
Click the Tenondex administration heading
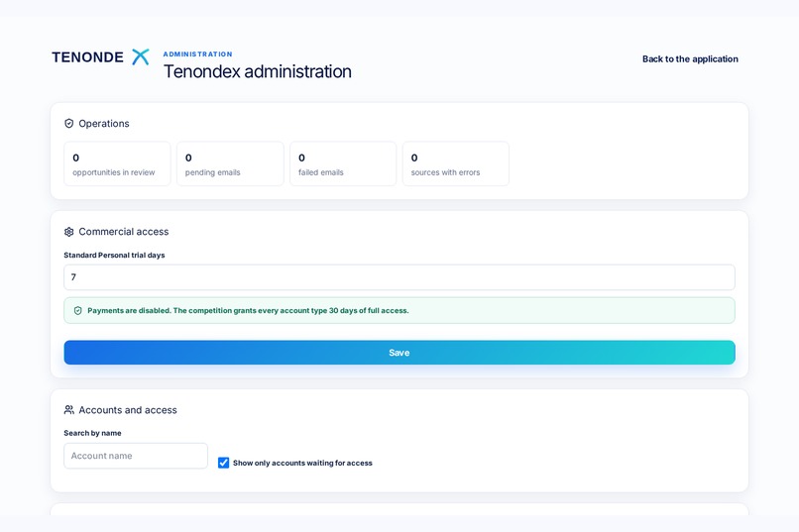tap(258, 71)
